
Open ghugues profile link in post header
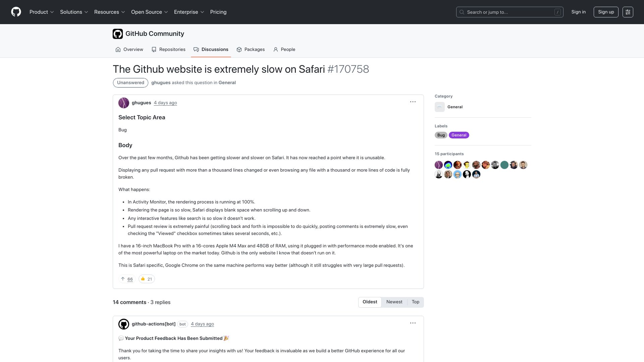141,103
